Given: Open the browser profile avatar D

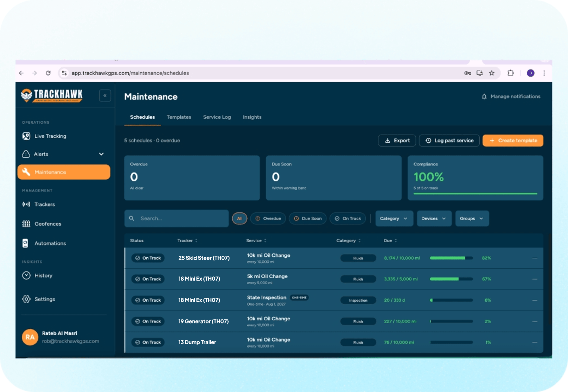Looking at the screenshot, I should point(530,73).
